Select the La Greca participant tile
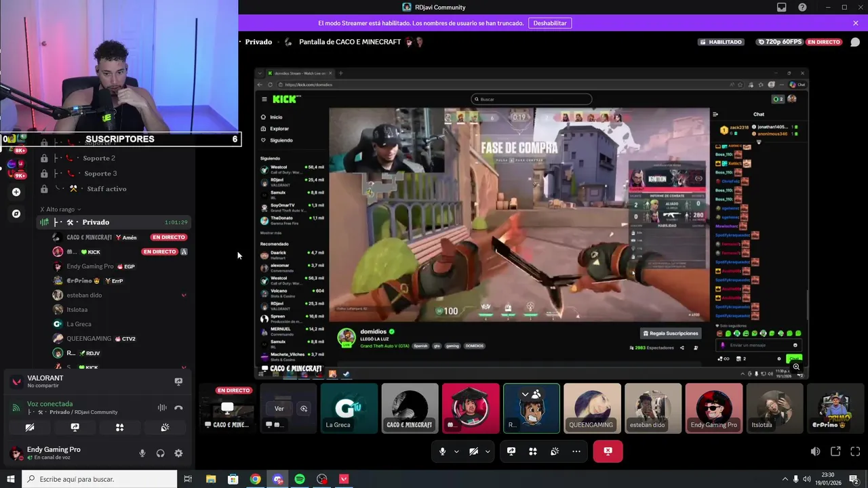Viewport: 868px width, 488px height. 349,409
